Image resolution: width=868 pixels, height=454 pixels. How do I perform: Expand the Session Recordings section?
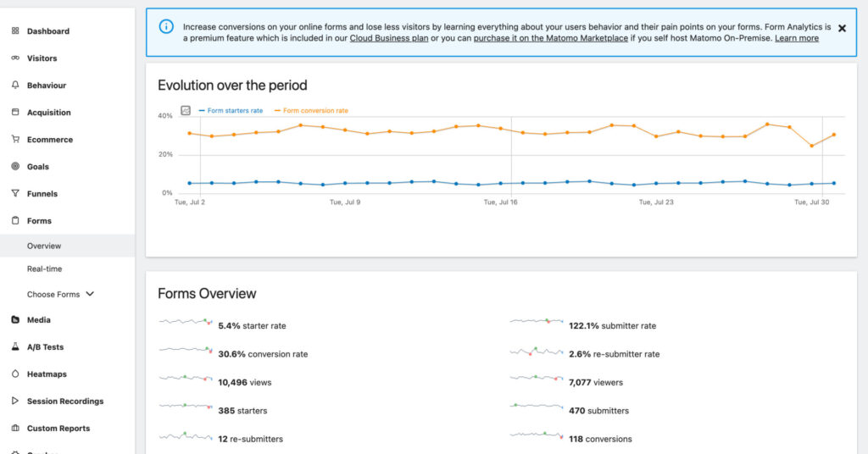pos(64,401)
